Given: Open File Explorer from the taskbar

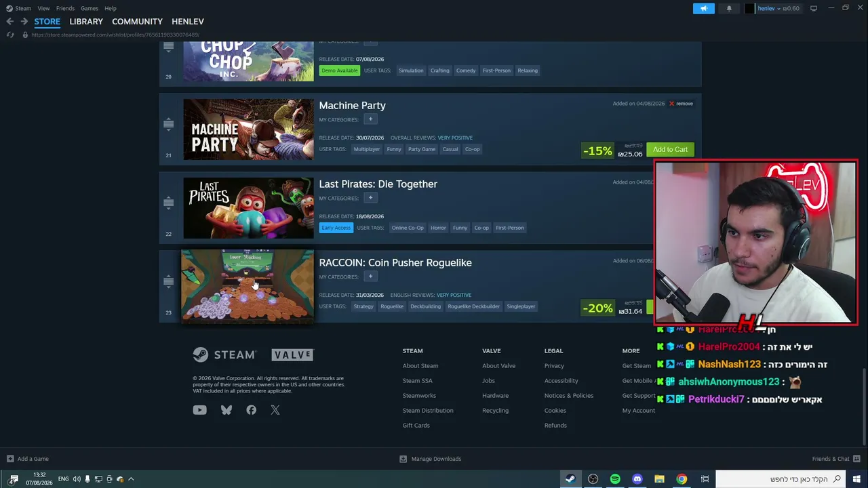Looking at the screenshot, I should pos(659,479).
